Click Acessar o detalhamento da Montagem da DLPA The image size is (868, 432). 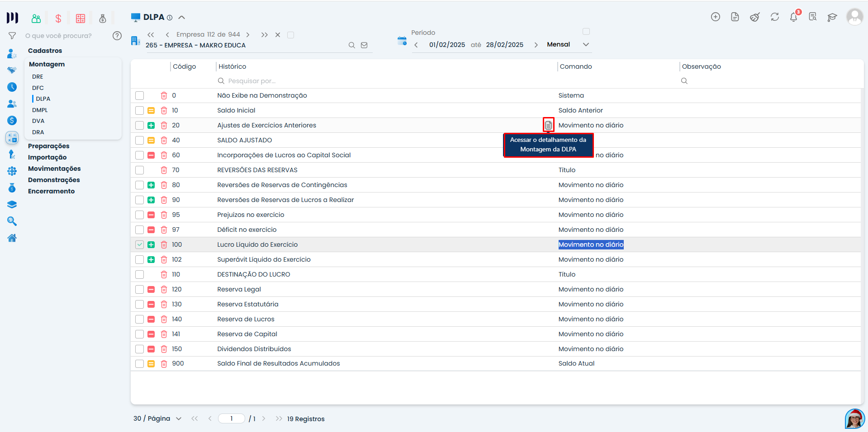point(548,125)
